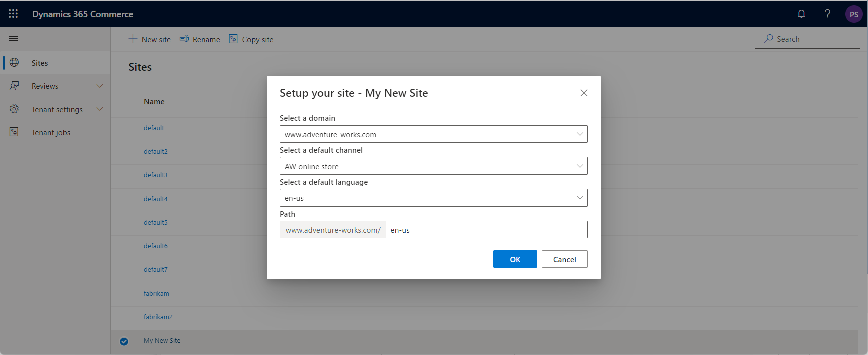868x355 pixels.
Task: Open Reviews in the sidebar
Action: pyautogui.click(x=55, y=86)
